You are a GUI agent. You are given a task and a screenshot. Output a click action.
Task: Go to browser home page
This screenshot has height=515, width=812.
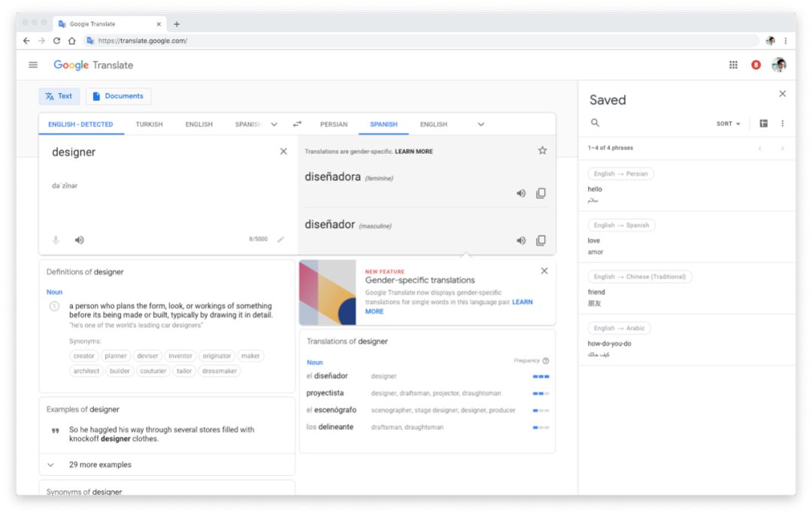coord(72,41)
